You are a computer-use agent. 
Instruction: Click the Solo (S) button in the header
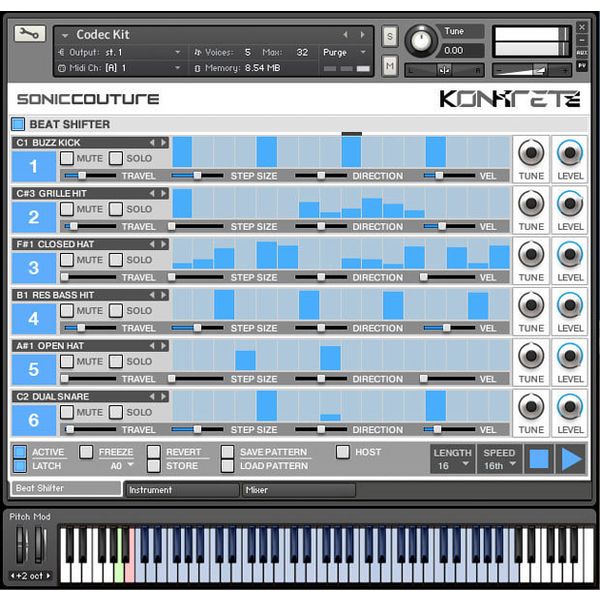(x=390, y=36)
